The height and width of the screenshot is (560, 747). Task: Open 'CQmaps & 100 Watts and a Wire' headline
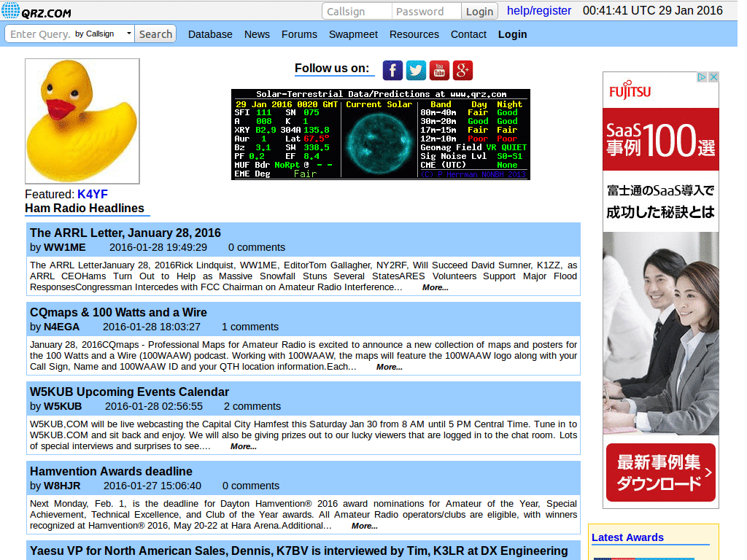[x=118, y=312]
